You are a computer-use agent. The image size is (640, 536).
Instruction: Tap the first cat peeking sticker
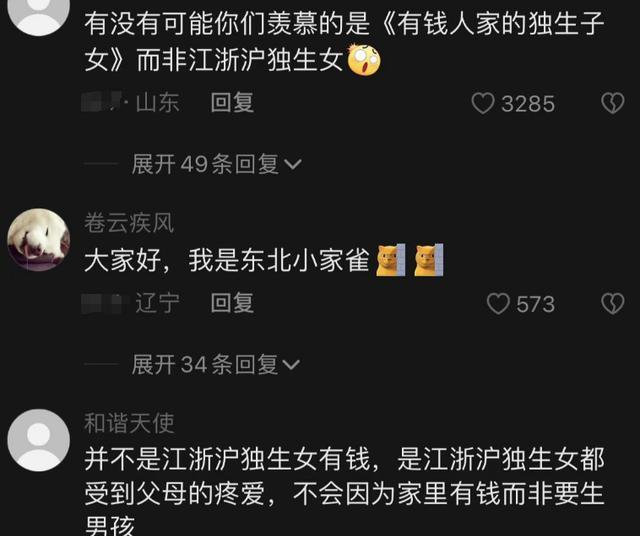pos(391,260)
